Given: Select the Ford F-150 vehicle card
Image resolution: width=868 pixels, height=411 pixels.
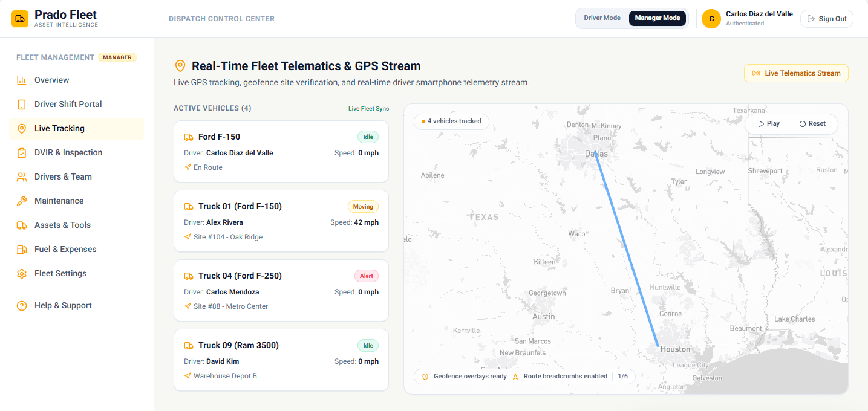Looking at the screenshot, I should [x=281, y=151].
